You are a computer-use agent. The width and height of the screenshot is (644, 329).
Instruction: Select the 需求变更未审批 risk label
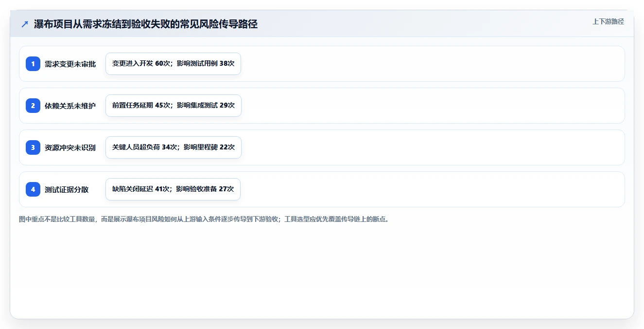70,64
